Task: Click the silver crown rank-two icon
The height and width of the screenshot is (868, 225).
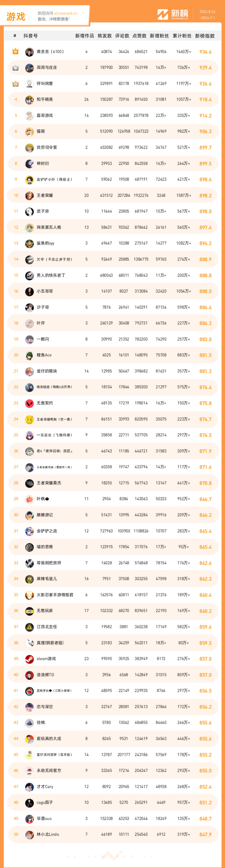Action: (15, 68)
